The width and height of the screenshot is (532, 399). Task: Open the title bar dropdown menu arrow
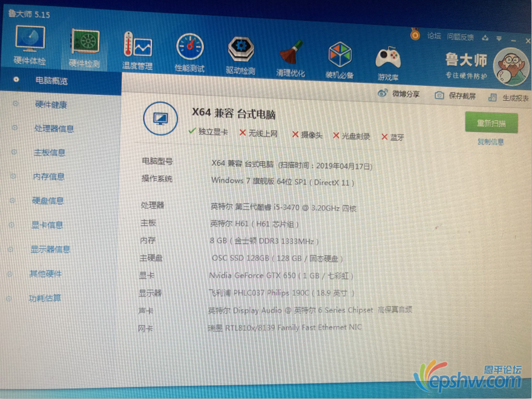pos(499,39)
